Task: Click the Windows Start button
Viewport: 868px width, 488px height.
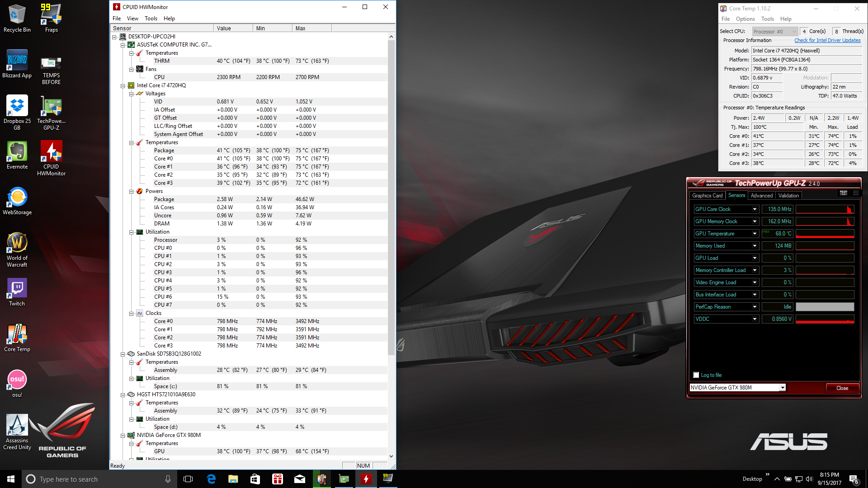Action: click(x=11, y=479)
